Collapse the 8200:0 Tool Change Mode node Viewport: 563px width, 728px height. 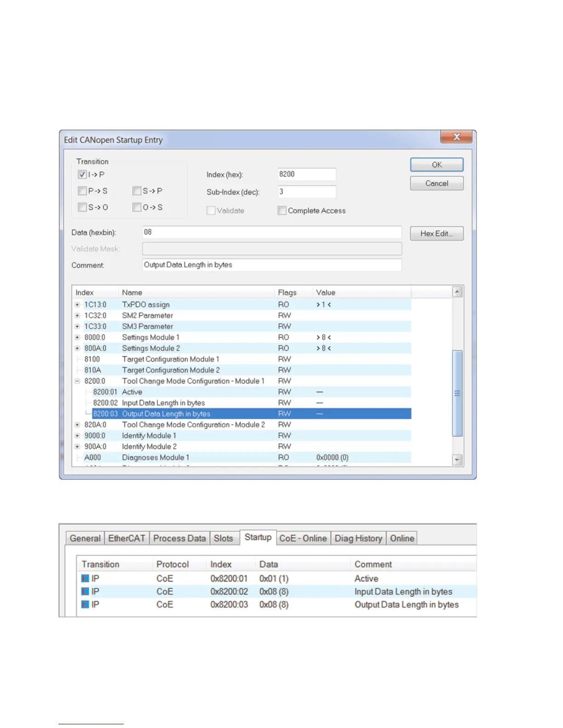[x=77, y=381]
